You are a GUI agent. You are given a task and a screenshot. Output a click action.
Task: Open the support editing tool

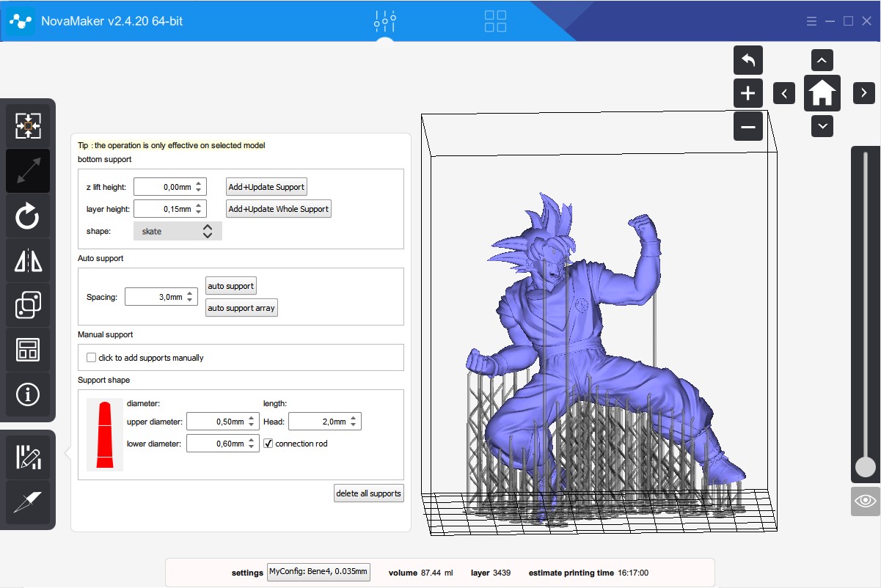pyautogui.click(x=28, y=457)
